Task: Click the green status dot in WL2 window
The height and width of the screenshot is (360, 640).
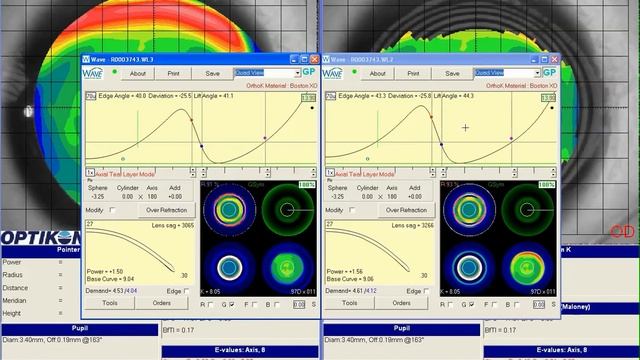Action: tap(354, 72)
